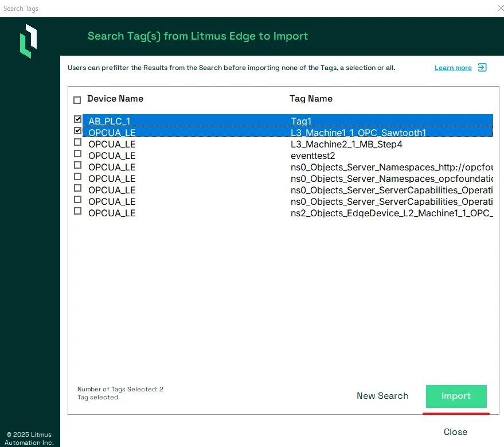The image size is (504, 447).
Task: Toggle the select-all header checkbox
Action: point(77,100)
